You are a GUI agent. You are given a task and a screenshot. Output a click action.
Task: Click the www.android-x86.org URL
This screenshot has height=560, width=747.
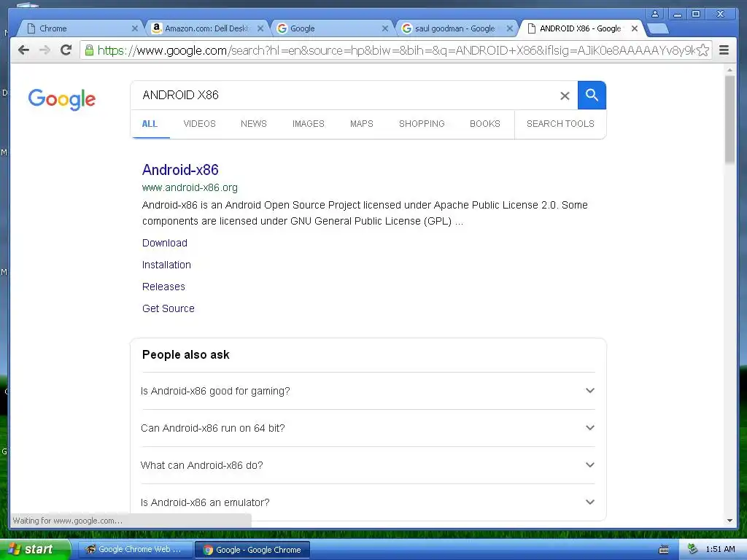click(190, 187)
